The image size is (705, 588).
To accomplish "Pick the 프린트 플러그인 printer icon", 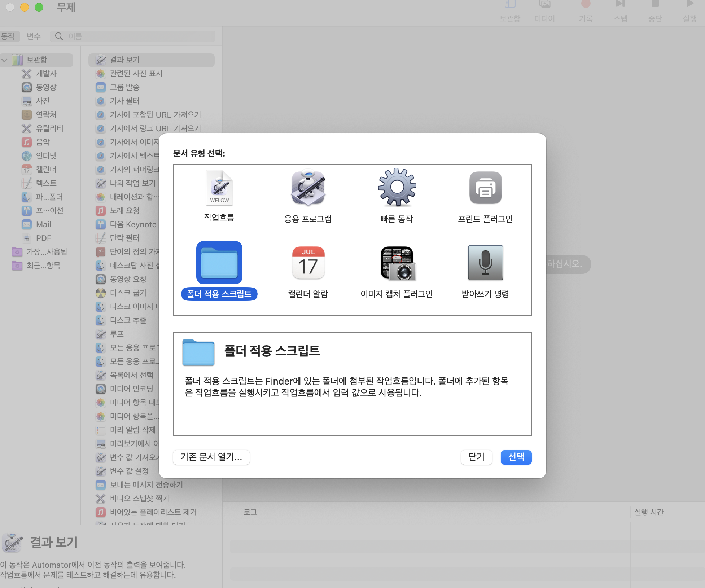I will point(485,188).
